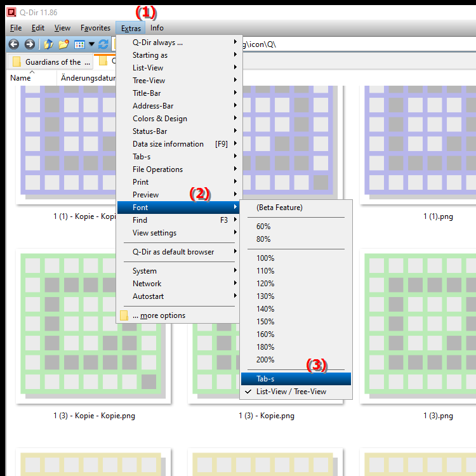Image resolution: width=476 pixels, height=476 pixels.
Task: Click the folder icon beside more options
Action: (x=124, y=315)
